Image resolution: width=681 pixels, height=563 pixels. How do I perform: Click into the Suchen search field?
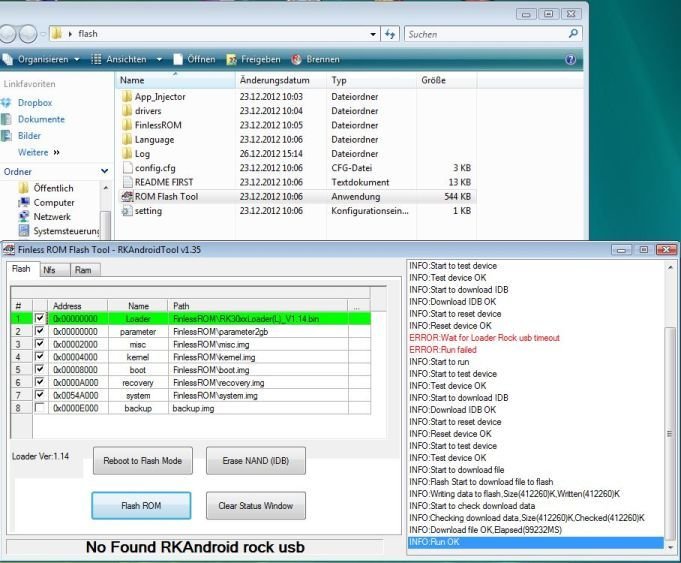tap(486, 34)
